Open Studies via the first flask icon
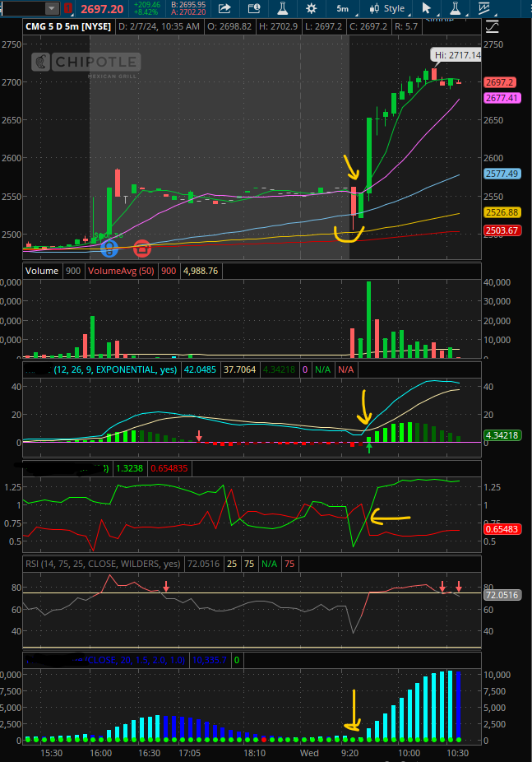This screenshot has height=762, width=532. tap(283, 8)
